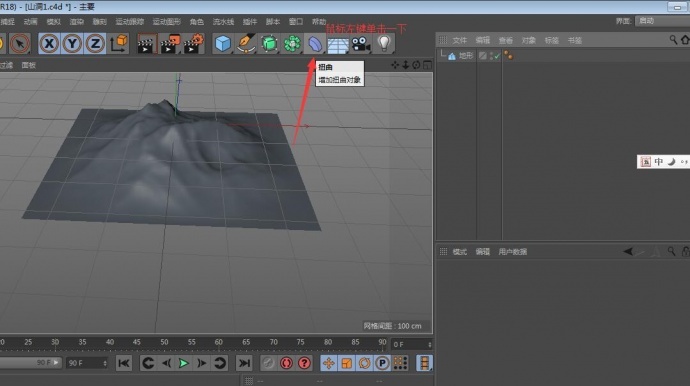Image resolution: width=690 pixels, height=386 pixels.
Task: Open the 动画 menu
Action: [x=30, y=22]
